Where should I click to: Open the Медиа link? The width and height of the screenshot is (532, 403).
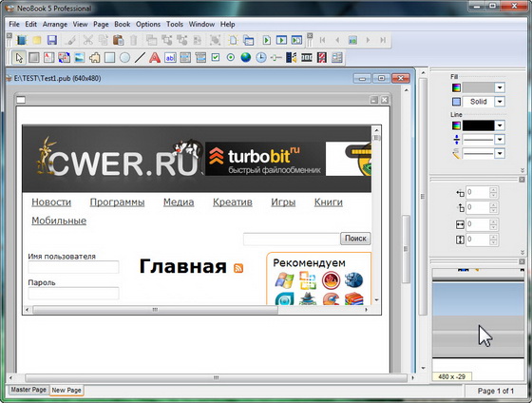[x=179, y=202]
